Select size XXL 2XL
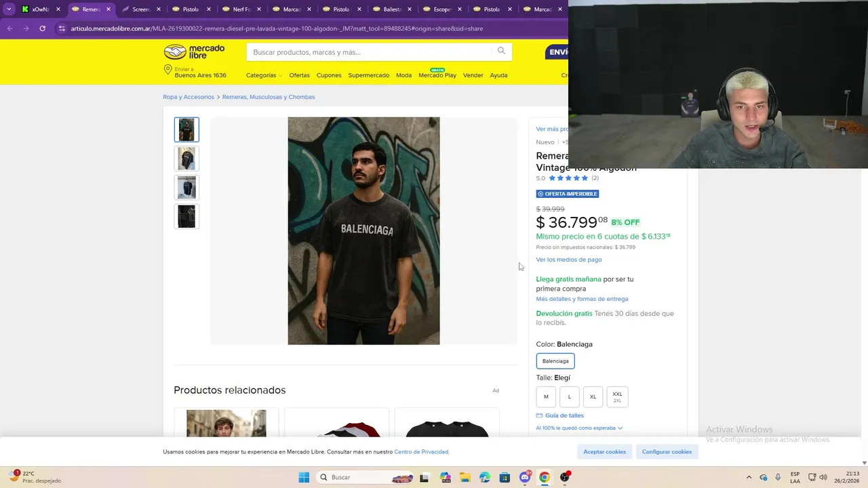Viewport: 868px width, 488px height. (x=617, y=396)
